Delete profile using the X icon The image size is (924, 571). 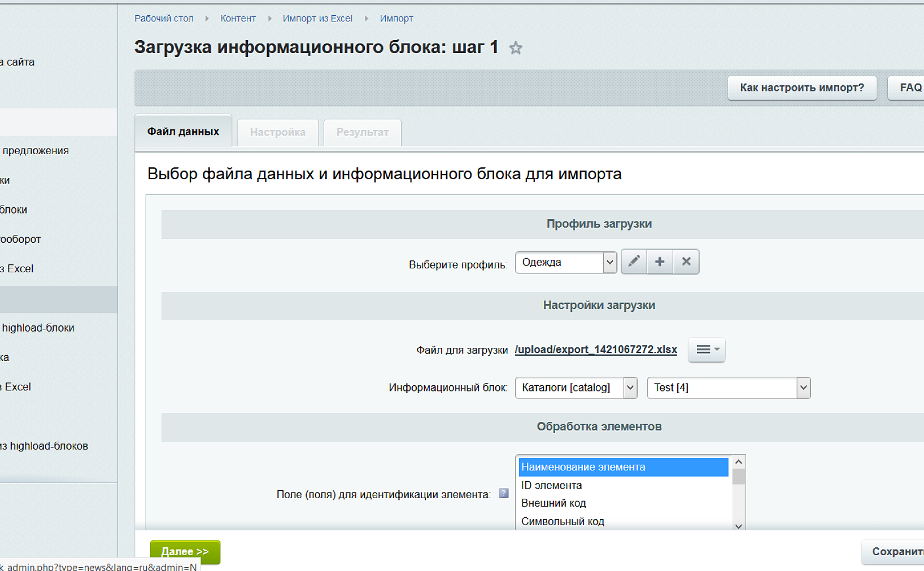pyautogui.click(x=686, y=261)
